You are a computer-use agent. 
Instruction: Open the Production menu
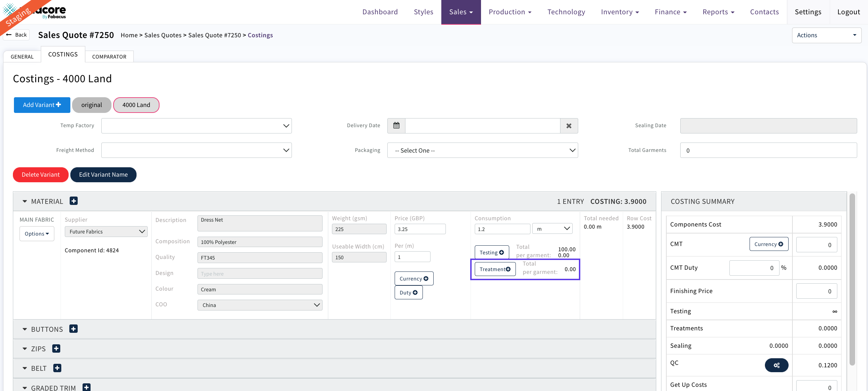click(510, 12)
